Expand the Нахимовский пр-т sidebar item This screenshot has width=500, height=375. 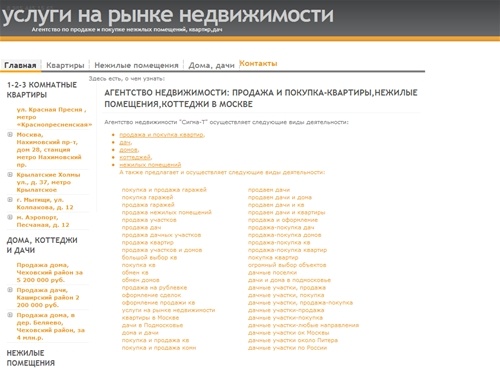click(10, 135)
